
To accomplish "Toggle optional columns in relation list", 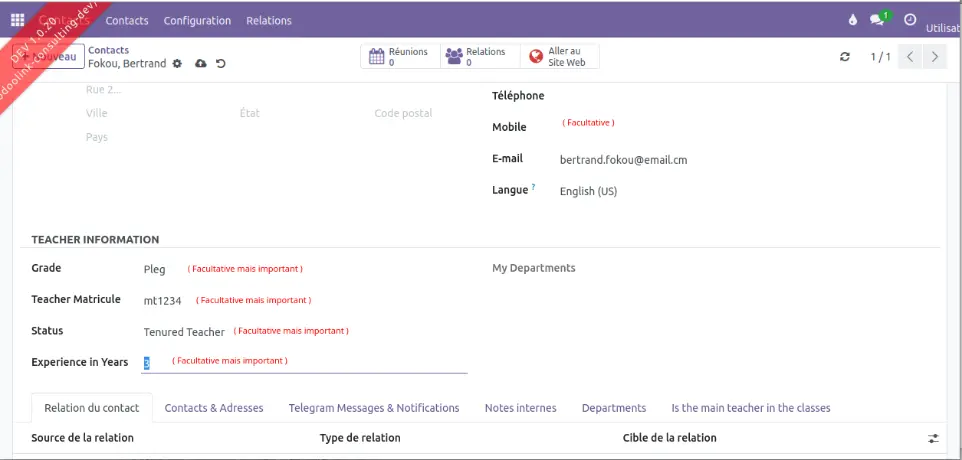I will coord(933,438).
